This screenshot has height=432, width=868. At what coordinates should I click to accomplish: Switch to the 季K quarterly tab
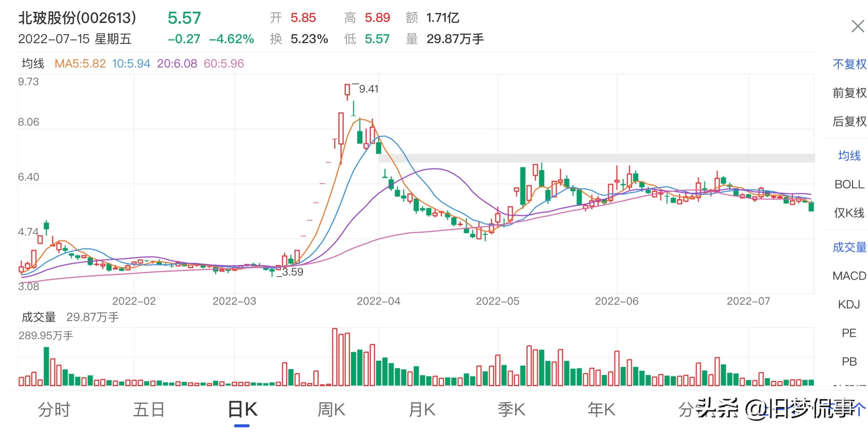[x=511, y=409]
